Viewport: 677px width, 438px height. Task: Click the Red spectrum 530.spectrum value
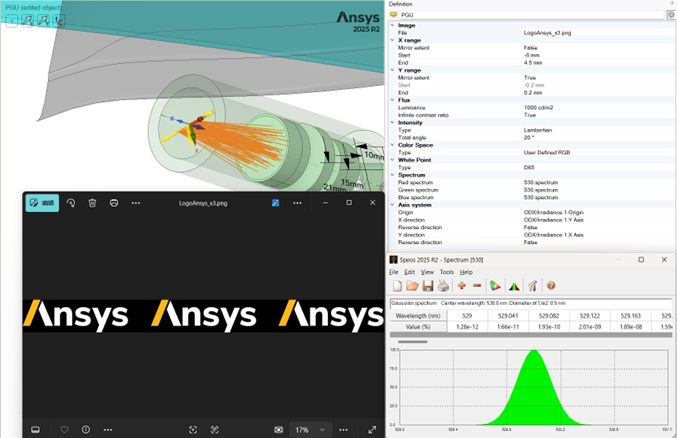[541, 182]
